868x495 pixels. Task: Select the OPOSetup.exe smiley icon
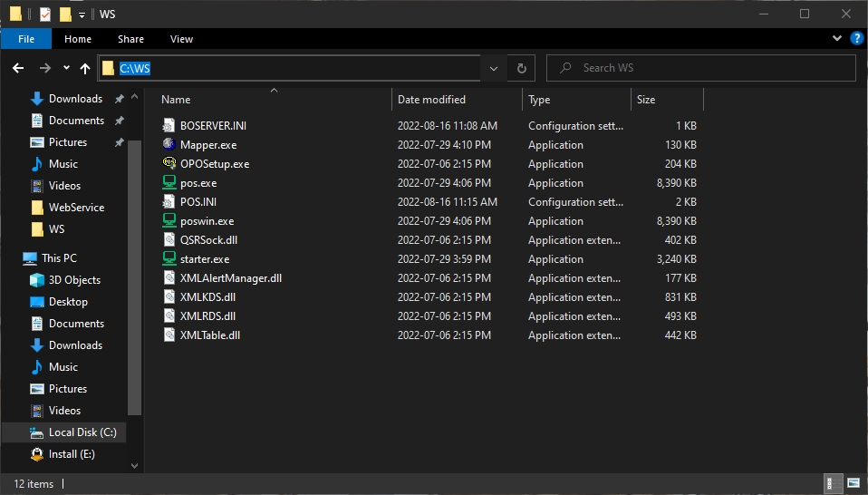point(169,164)
